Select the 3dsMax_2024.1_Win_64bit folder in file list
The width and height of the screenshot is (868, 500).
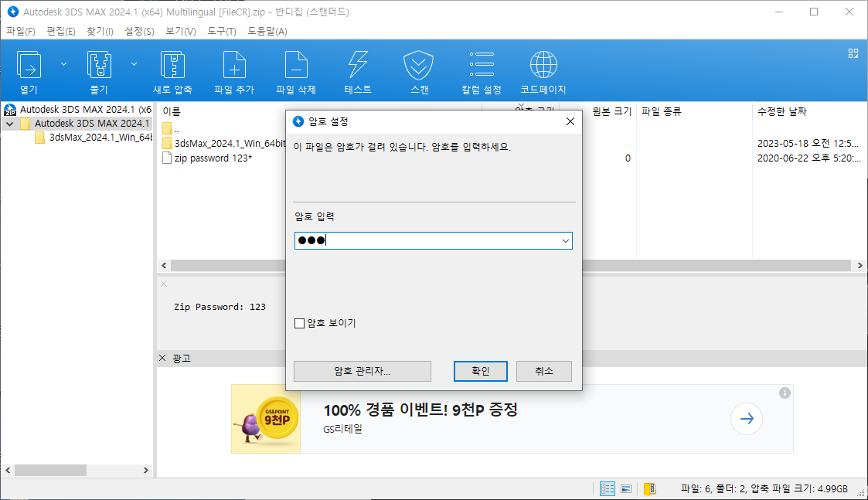point(224,144)
